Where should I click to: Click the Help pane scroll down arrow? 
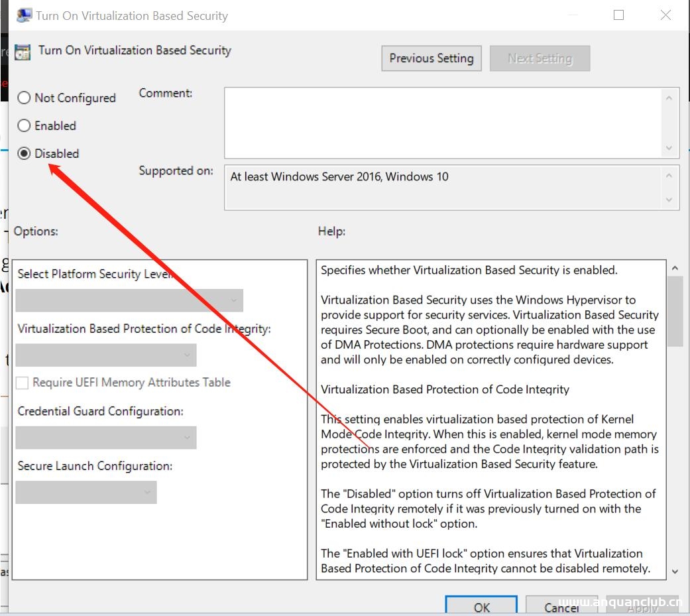pyautogui.click(x=675, y=571)
